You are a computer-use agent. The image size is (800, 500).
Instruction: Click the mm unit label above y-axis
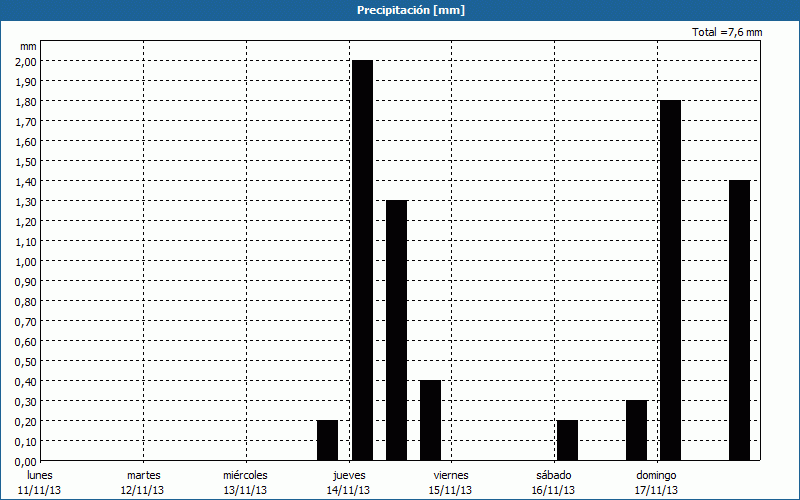[x=28, y=46]
